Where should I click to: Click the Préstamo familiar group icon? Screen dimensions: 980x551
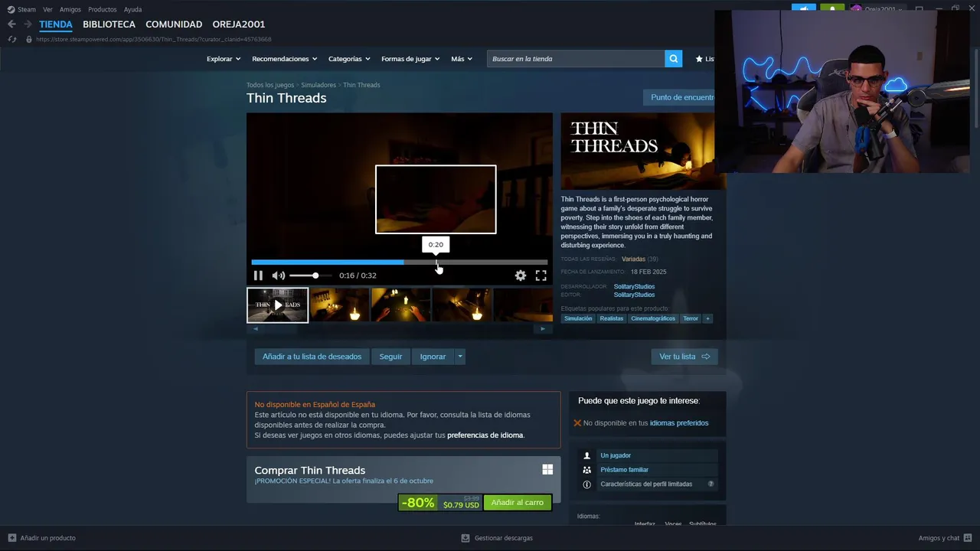(587, 470)
